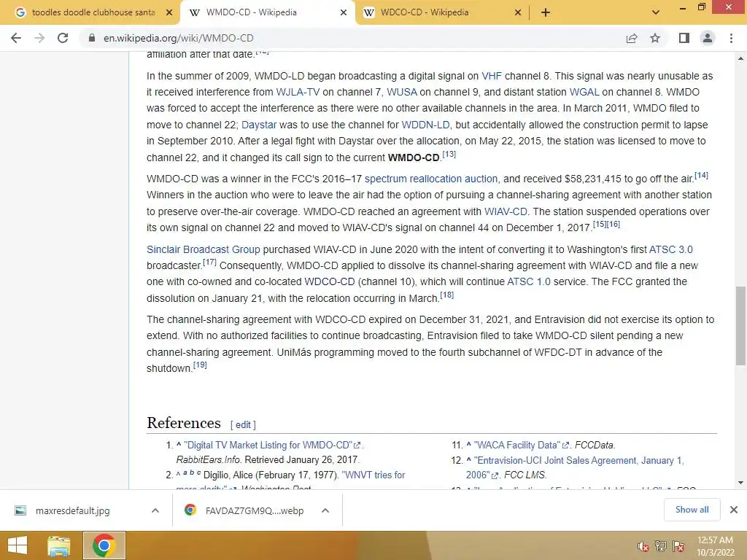Select the WMDO-CD Wikipedia tab

click(251, 12)
